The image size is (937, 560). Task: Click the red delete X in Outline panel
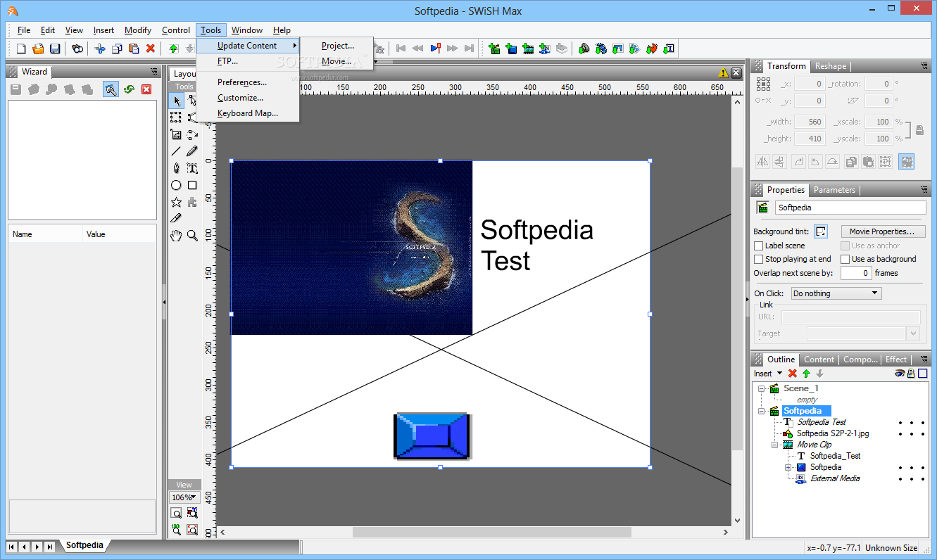tap(793, 374)
